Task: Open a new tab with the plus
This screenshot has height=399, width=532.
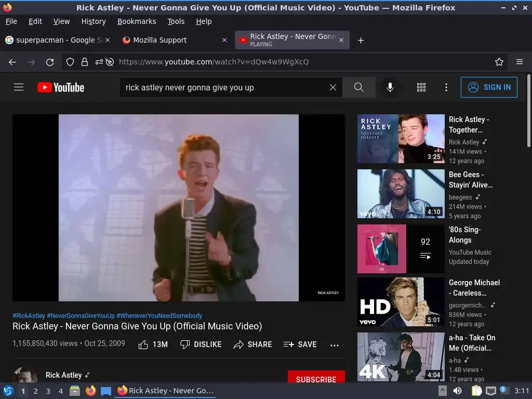Action: click(x=361, y=41)
